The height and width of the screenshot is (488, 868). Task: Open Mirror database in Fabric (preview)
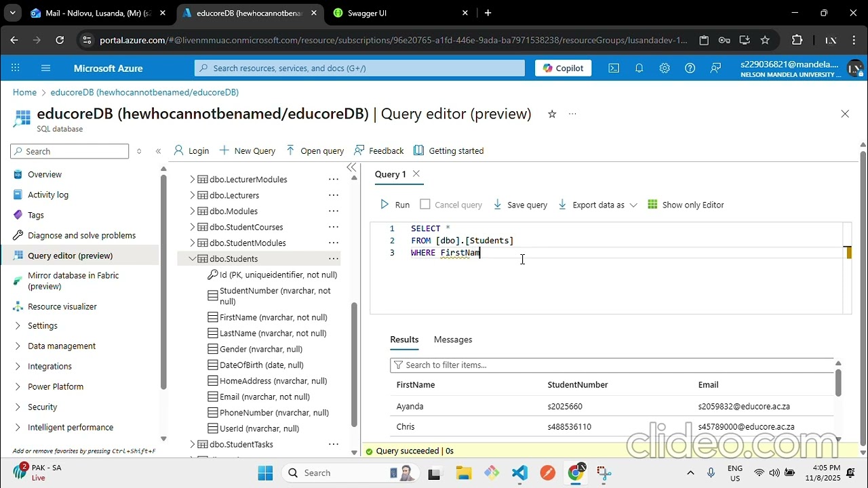point(73,281)
